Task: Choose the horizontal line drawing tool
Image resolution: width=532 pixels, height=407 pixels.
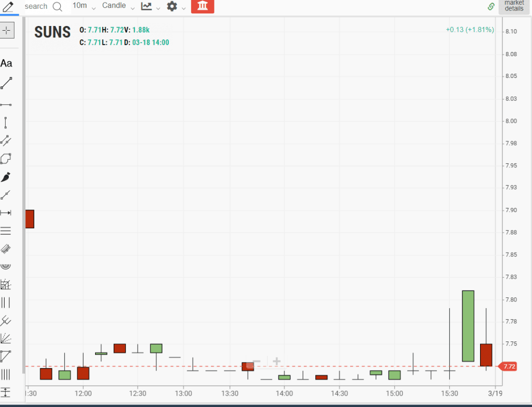Action: (6, 104)
